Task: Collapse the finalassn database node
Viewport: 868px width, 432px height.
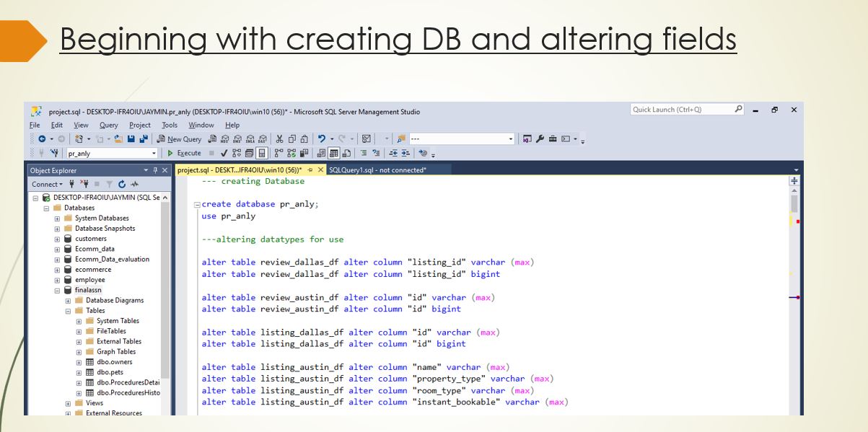Action: 58,290
